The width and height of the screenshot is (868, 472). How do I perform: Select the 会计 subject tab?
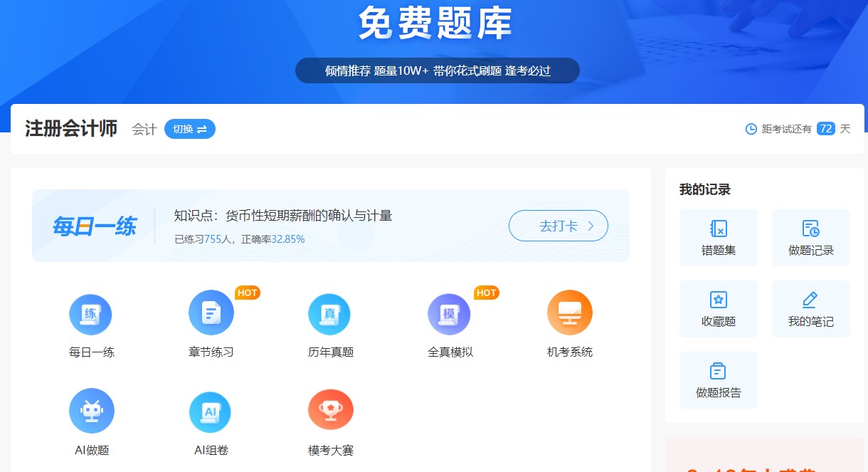point(142,129)
